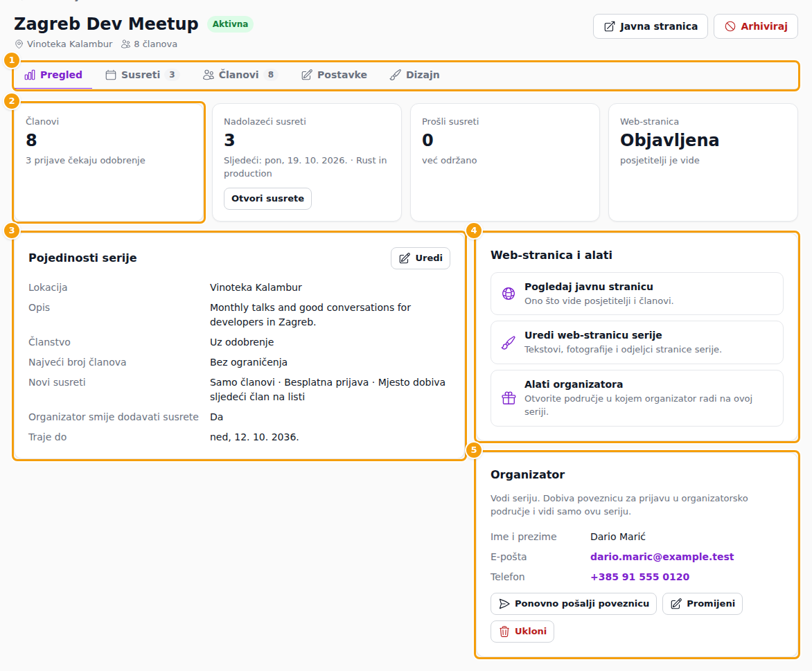Click Otvori susrete button
The image size is (812, 671).
pyautogui.click(x=267, y=199)
